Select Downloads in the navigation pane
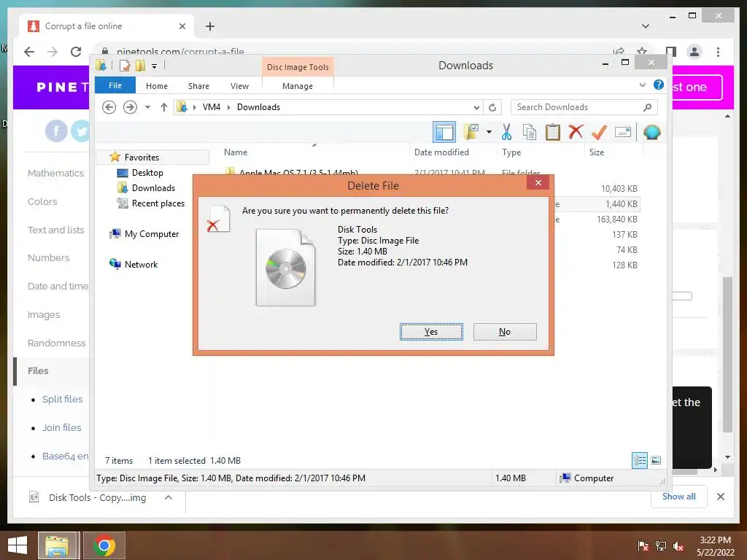 [153, 187]
